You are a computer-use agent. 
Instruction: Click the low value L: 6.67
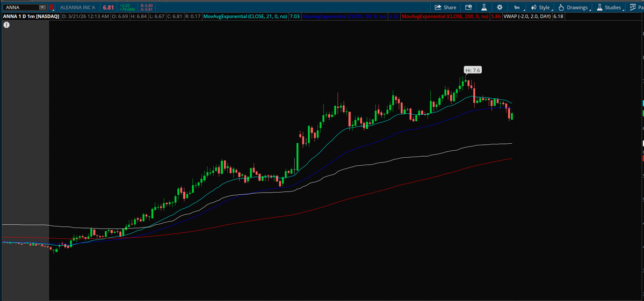coord(156,17)
